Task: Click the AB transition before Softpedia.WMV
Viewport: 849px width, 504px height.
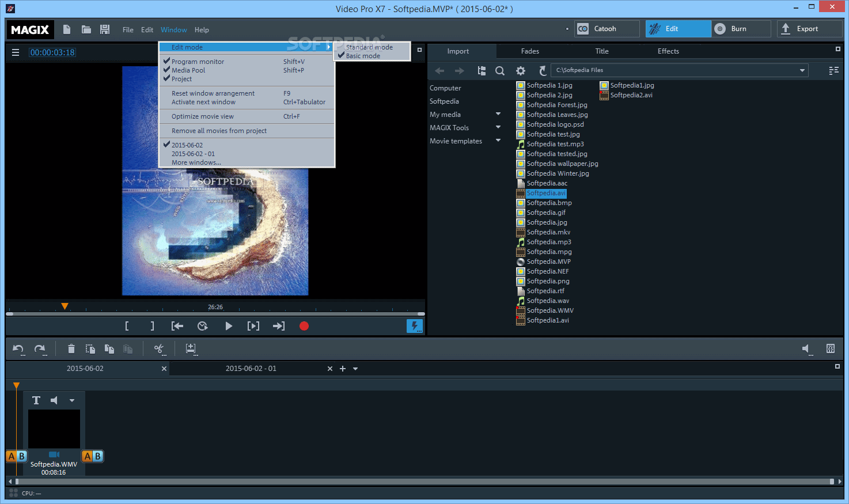Action: pos(16,456)
